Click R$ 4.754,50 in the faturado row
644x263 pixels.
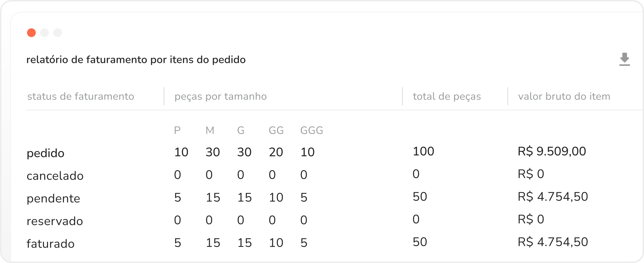553,242
